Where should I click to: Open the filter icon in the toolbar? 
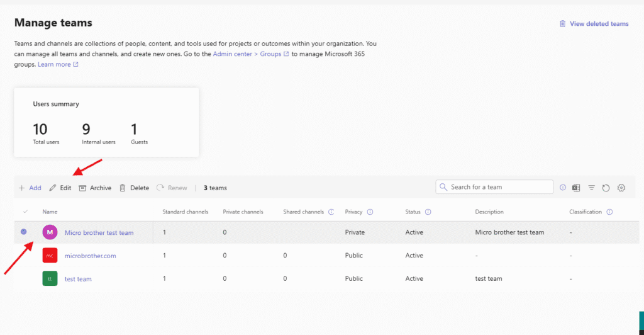click(592, 188)
